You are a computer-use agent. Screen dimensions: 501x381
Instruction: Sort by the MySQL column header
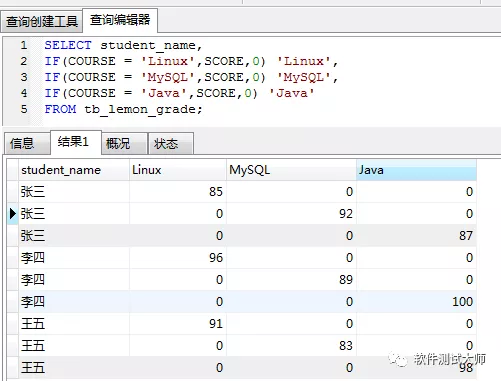(291, 170)
